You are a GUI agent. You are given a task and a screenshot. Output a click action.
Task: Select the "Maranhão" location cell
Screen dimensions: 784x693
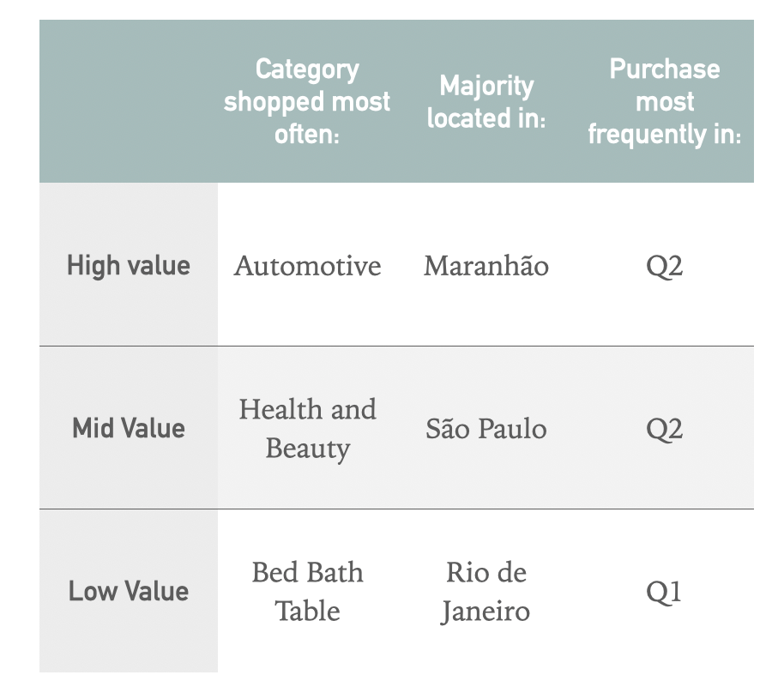(486, 266)
